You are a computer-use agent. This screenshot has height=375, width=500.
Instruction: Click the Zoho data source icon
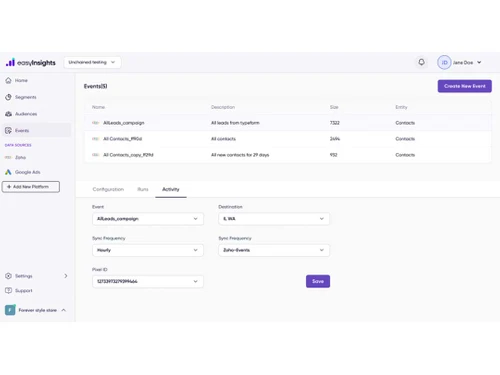point(8,157)
